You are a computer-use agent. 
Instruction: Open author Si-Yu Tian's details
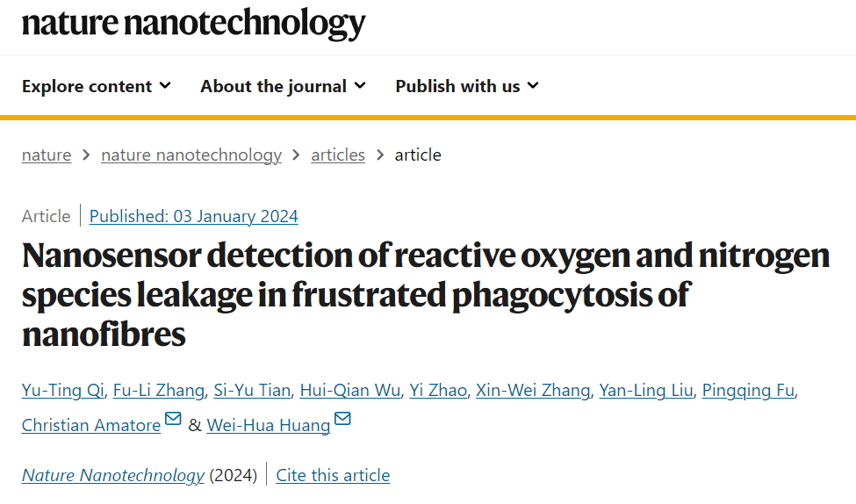point(252,391)
